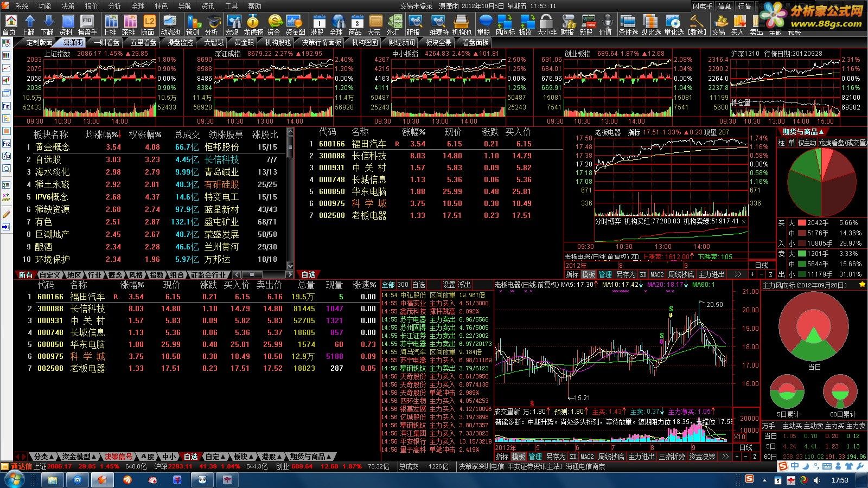868x488 pixels.
Task: Click the 全球 global markets icon
Action: point(336,24)
